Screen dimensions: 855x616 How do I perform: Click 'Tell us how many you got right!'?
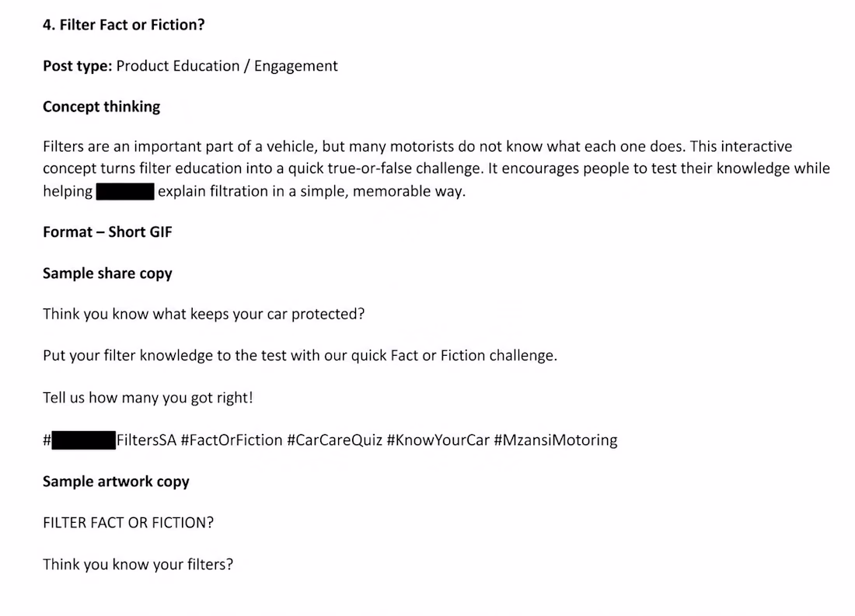148,398
